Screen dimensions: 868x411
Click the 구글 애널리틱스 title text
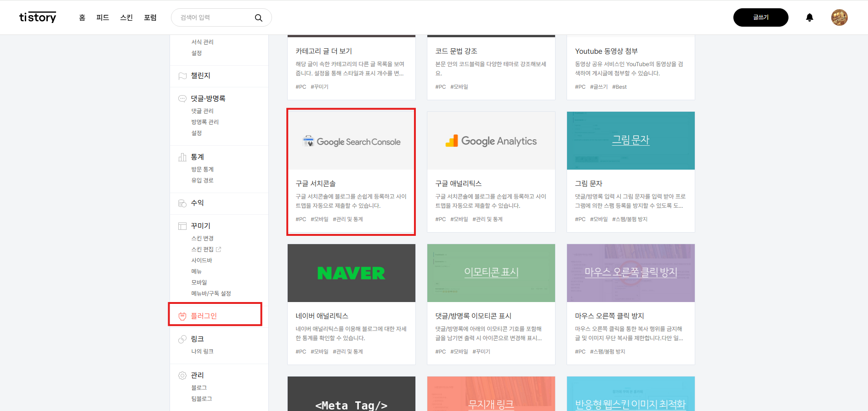pyautogui.click(x=459, y=183)
